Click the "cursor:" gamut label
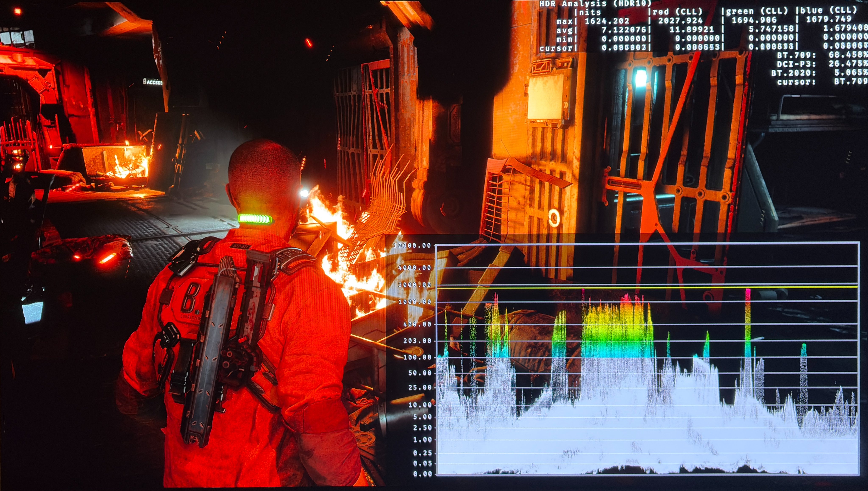Viewport: 868px width, 491px height. (x=796, y=82)
